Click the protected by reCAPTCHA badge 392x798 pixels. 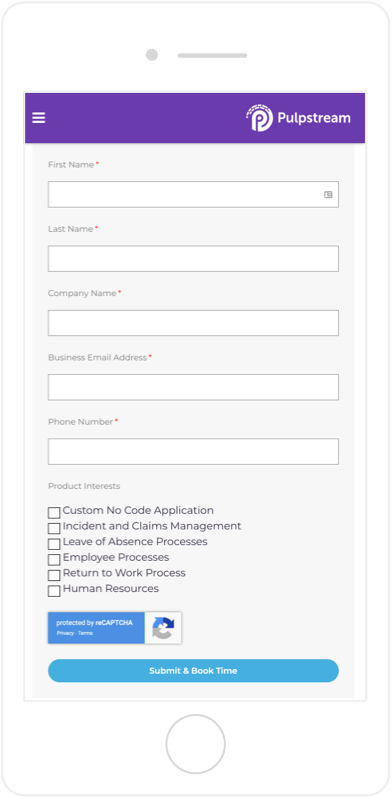[115, 628]
